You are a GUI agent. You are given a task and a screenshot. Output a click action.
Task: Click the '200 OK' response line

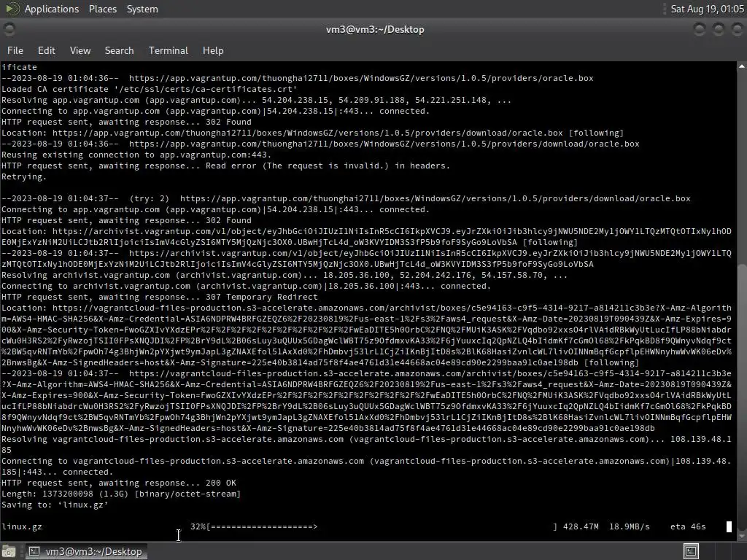pyautogui.click(x=119, y=483)
